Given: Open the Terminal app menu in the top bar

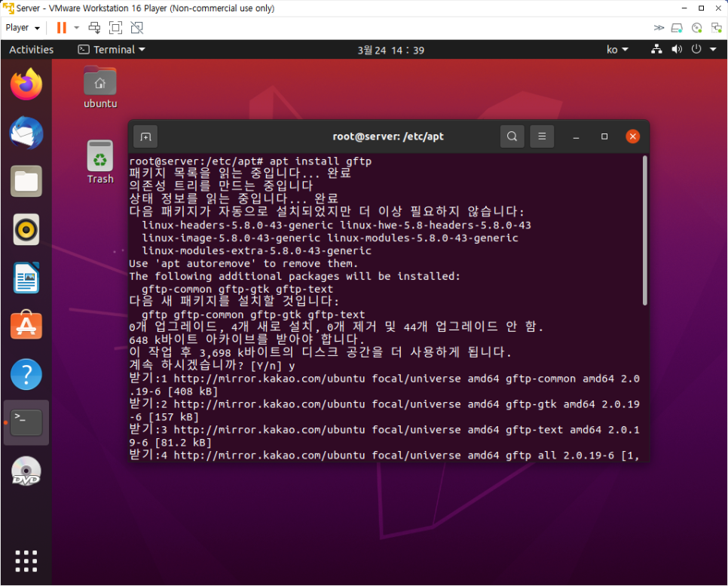Looking at the screenshot, I should coord(112,50).
